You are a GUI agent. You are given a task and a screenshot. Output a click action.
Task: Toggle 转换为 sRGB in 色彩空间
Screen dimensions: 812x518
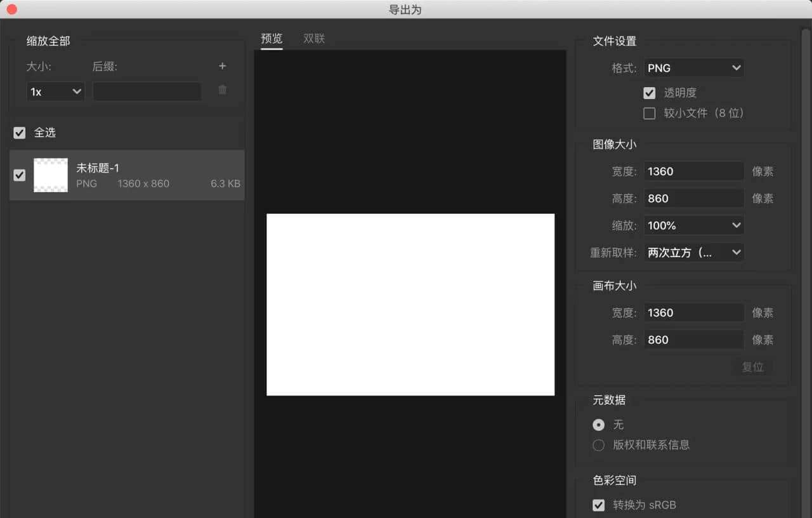[598, 505]
